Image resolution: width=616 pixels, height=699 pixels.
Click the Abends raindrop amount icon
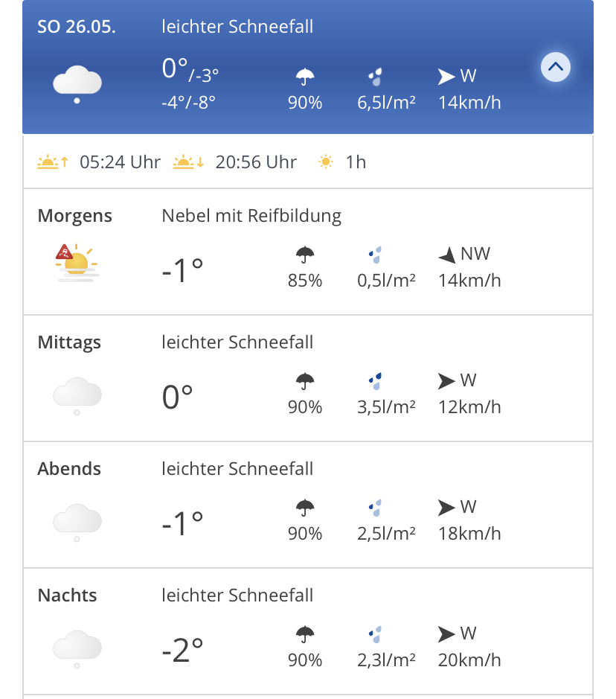pyautogui.click(x=376, y=508)
